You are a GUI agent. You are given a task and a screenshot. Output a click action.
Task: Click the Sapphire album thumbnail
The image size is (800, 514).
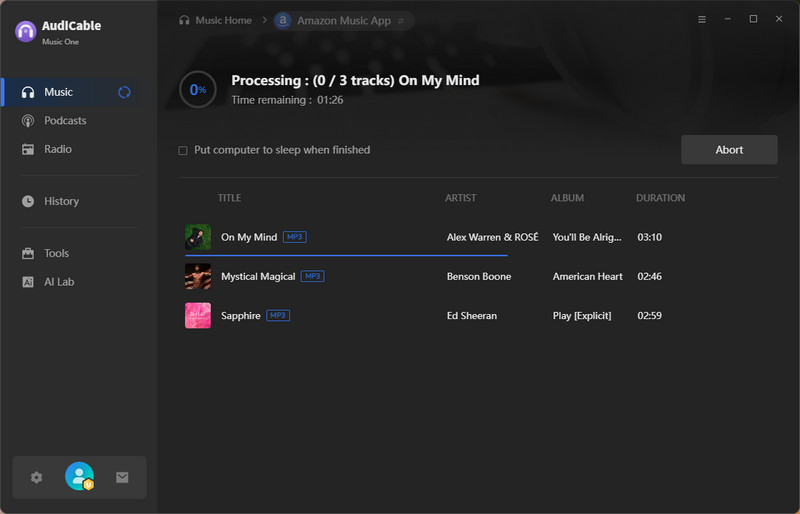198,315
